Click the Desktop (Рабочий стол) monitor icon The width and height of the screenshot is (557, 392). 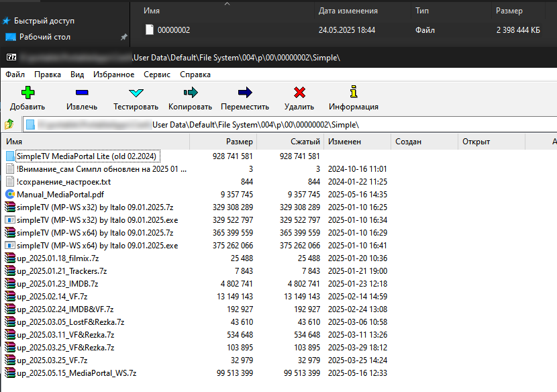pos(11,37)
